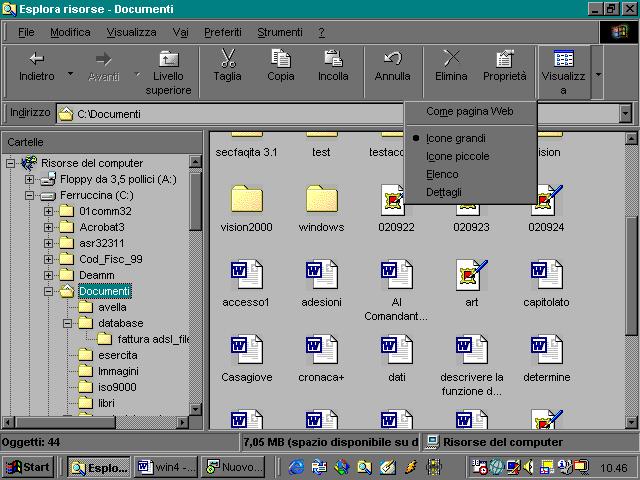Screen dimensions: 640x480
Task: Toggle Come pagina Web option
Action: [470, 111]
